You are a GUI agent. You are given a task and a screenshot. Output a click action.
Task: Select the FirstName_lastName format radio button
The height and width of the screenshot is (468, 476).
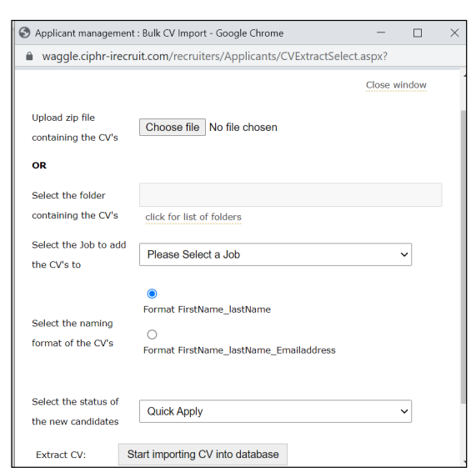pyautogui.click(x=152, y=294)
